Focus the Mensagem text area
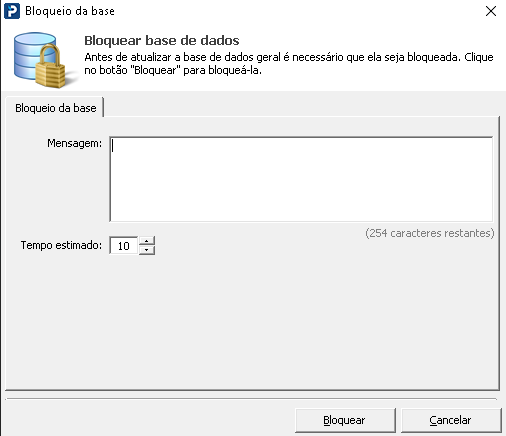 coord(301,179)
